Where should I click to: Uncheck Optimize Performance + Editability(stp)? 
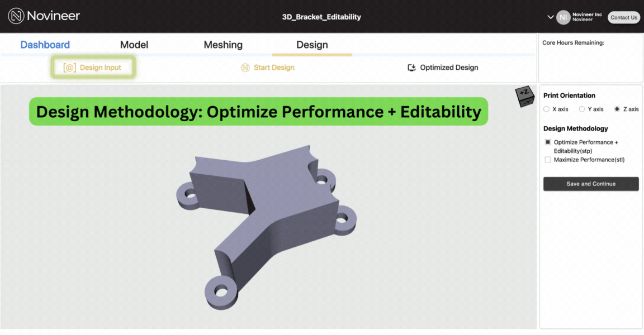(547, 142)
